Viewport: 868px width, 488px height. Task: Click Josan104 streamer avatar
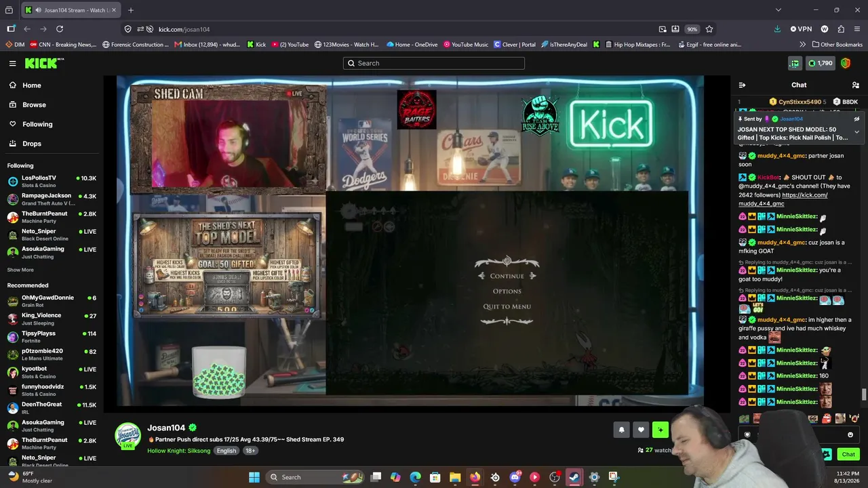(127, 436)
